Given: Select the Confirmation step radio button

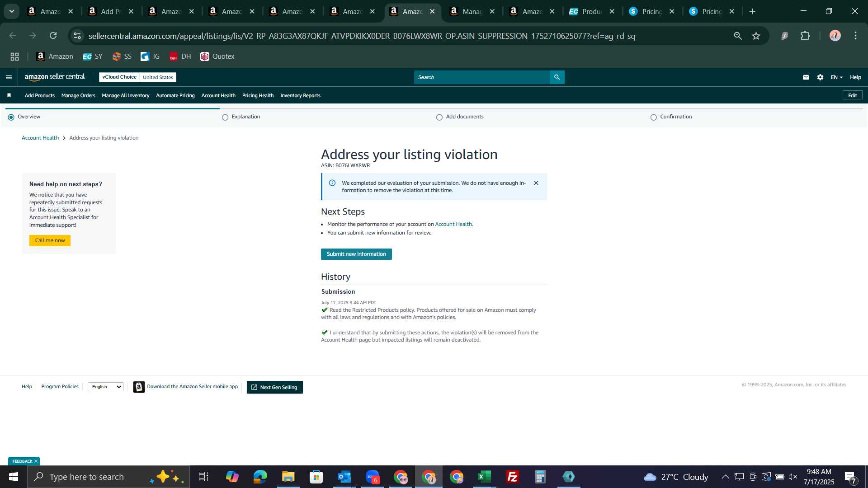Looking at the screenshot, I should pos(653,117).
